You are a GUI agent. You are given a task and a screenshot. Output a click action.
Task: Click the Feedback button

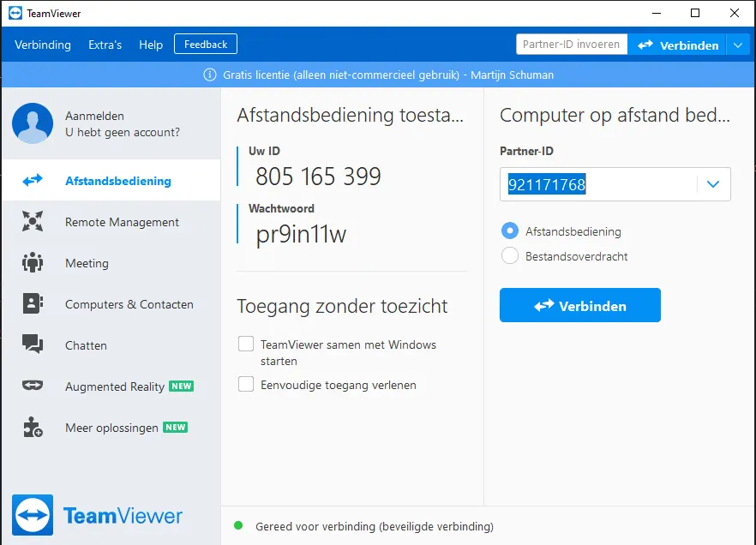coord(206,45)
